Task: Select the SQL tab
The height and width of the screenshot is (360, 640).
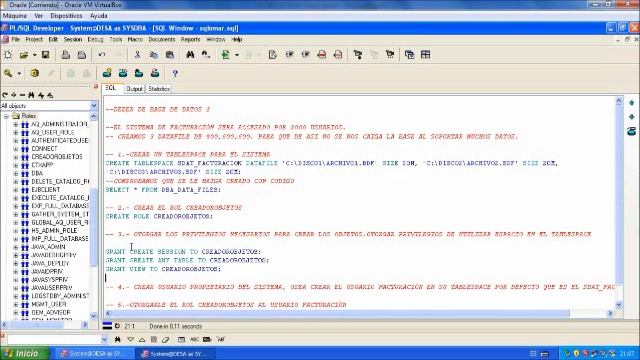Action: point(111,88)
